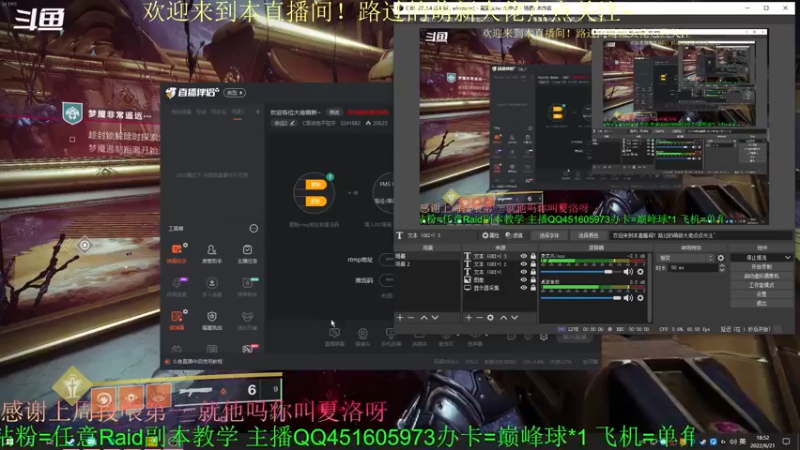This screenshot has height=450, width=800.
Task: Select 场景 in OBS scenes list
Action: [428, 256]
